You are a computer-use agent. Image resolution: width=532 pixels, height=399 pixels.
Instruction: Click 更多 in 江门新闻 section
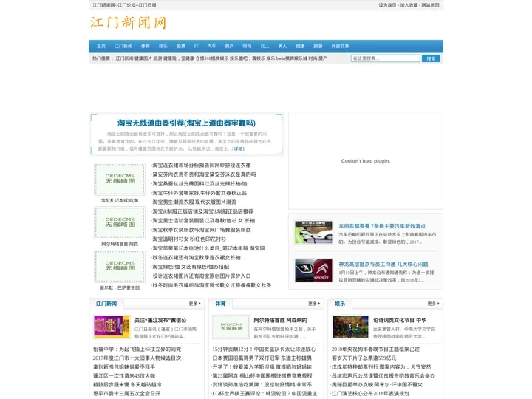tap(195, 304)
